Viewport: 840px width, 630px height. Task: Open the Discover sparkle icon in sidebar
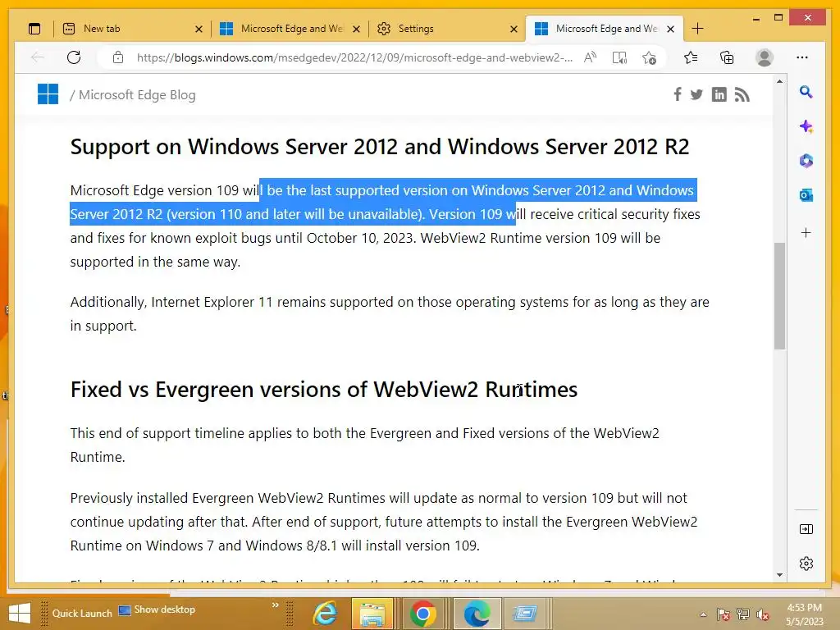[806, 126]
